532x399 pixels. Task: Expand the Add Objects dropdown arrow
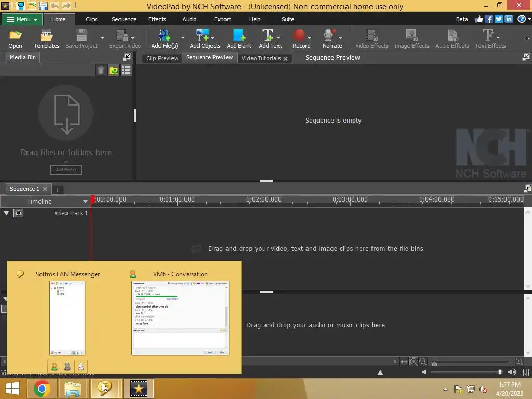[212, 37]
